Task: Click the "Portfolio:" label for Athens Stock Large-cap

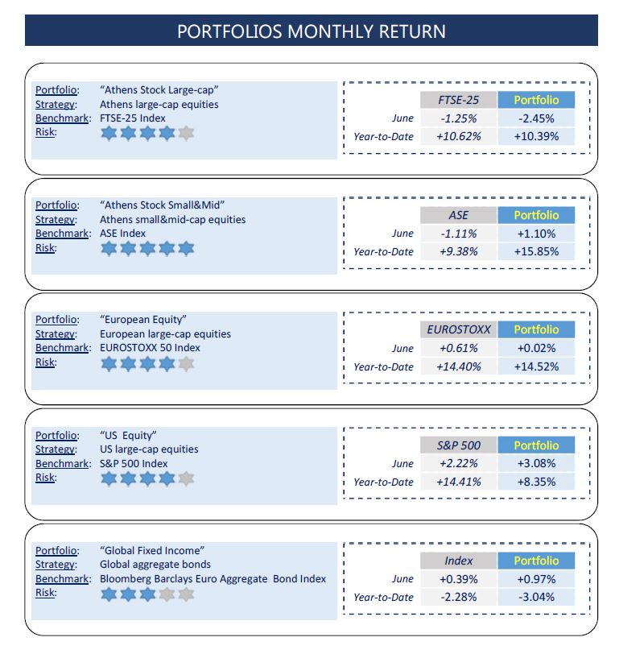Action: click(56, 90)
